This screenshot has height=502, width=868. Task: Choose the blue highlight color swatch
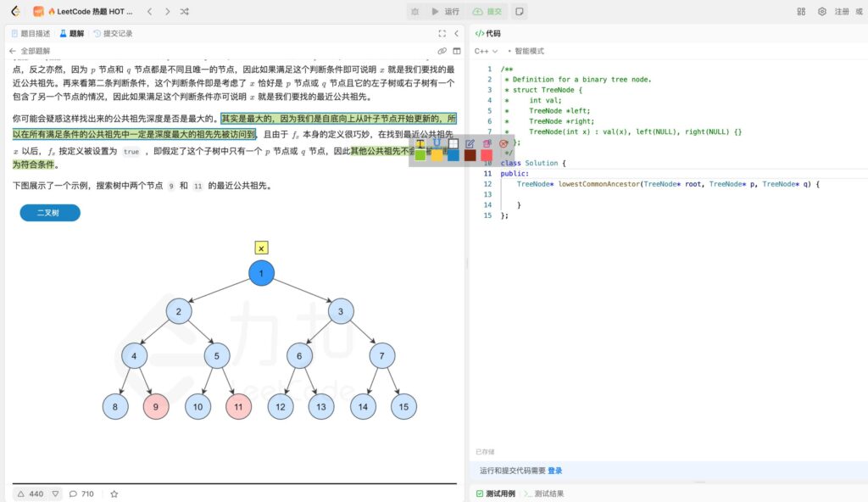(453, 156)
